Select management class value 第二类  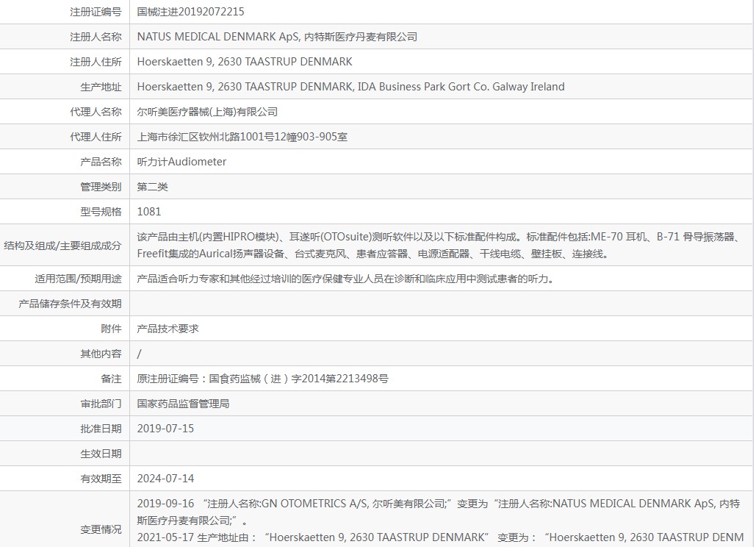tap(152, 187)
